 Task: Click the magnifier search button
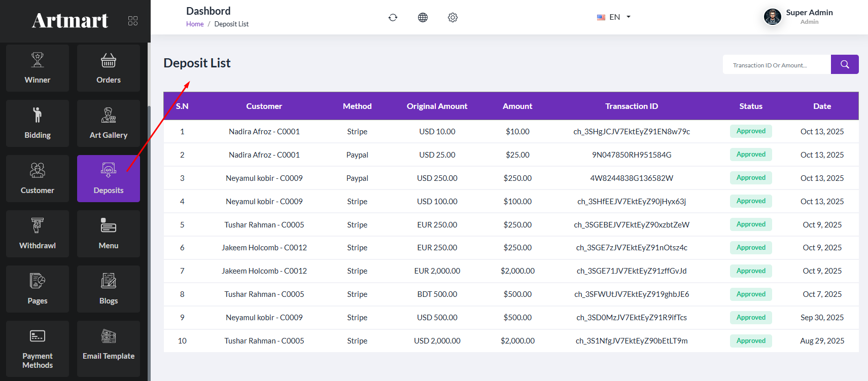click(x=844, y=64)
